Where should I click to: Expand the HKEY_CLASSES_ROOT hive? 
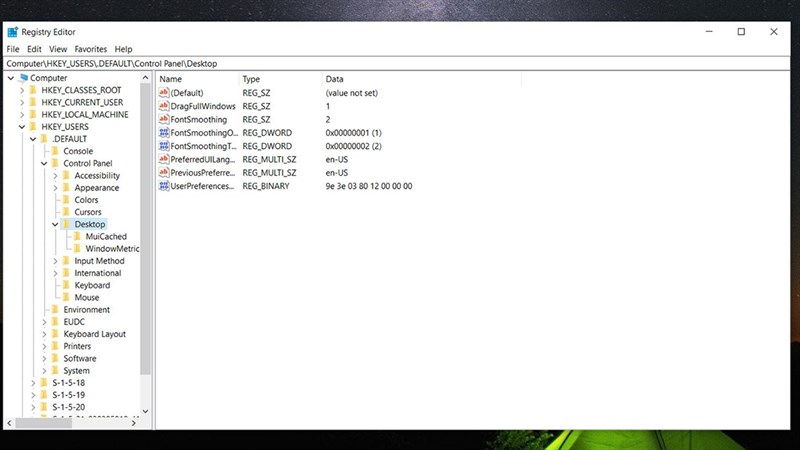(22, 90)
